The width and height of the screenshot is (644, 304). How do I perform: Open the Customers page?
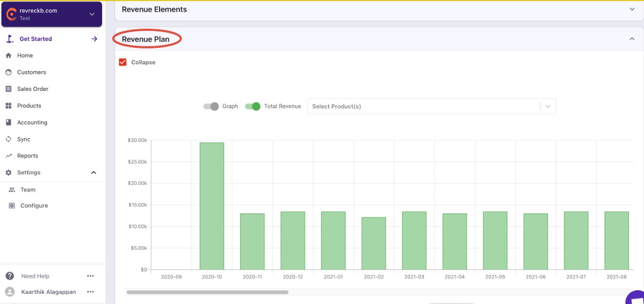click(31, 72)
